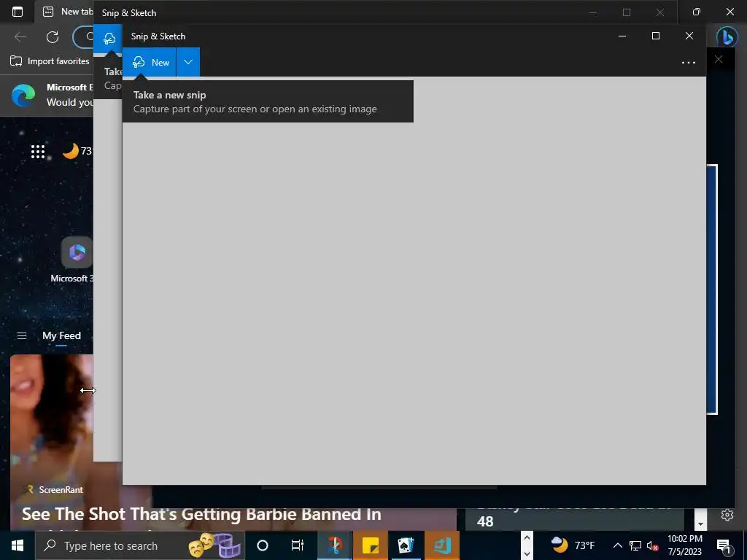
Task: Open the Barbie Banned article headline
Action: pos(201,514)
